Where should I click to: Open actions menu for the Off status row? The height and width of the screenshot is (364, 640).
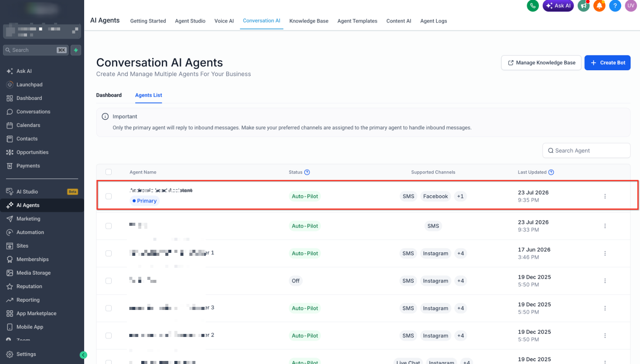[605, 281]
